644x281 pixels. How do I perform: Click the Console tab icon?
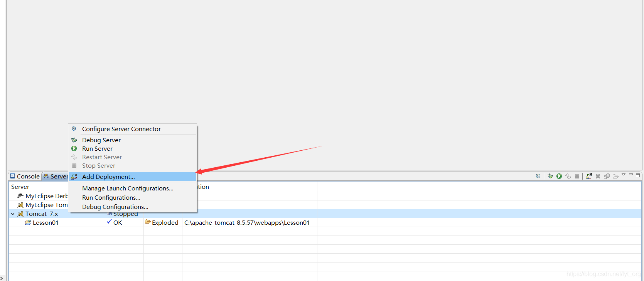[13, 176]
